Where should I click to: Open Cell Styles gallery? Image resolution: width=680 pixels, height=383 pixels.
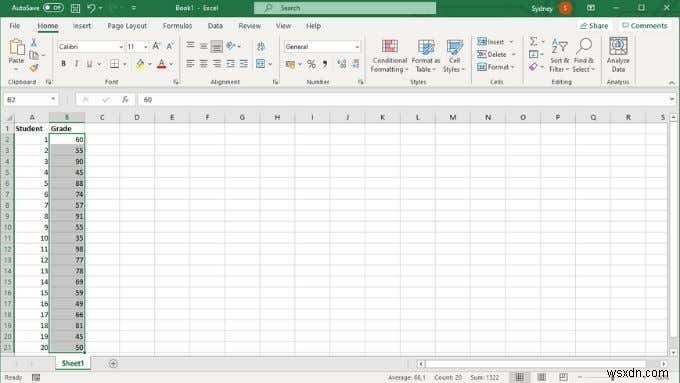click(454, 56)
